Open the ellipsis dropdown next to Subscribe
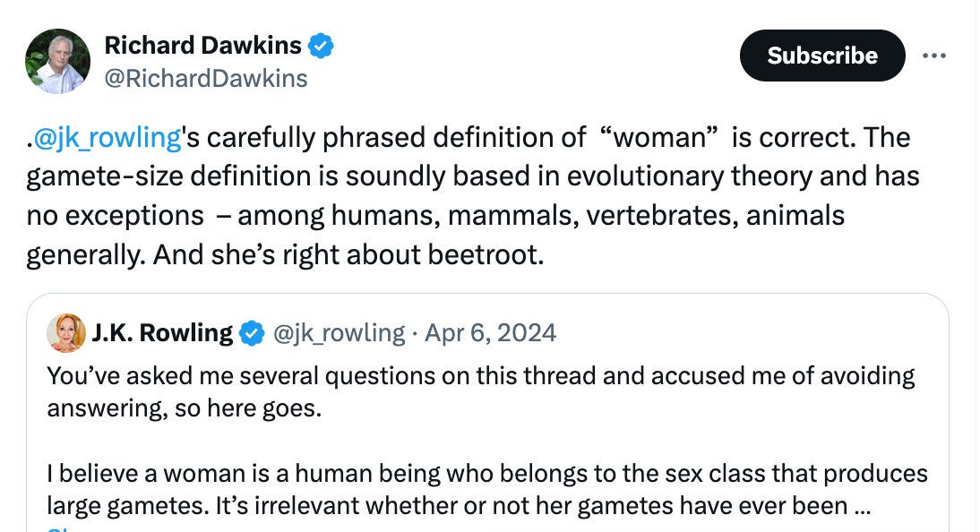This screenshot has width=980, height=532. point(935,55)
